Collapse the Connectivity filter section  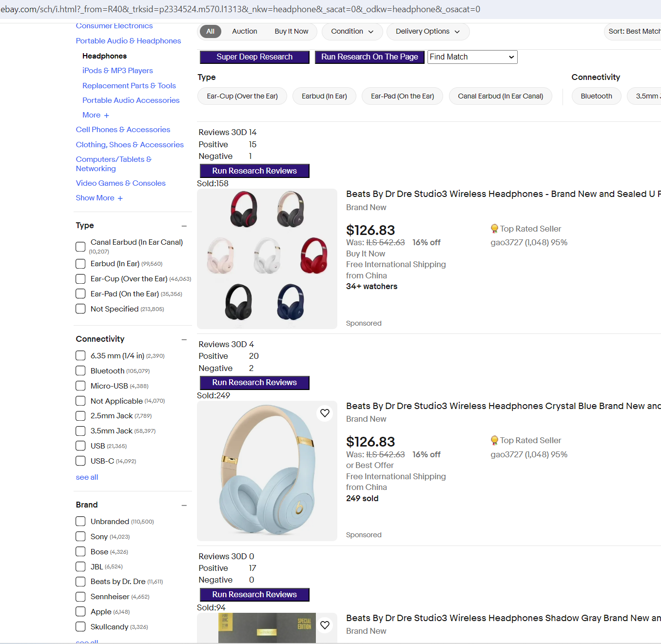click(x=184, y=340)
